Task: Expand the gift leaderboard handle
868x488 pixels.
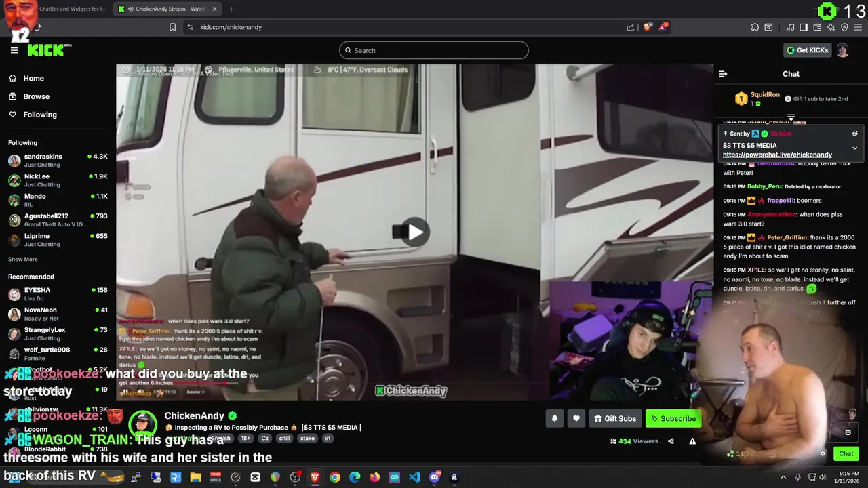Action: (x=791, y=117)
